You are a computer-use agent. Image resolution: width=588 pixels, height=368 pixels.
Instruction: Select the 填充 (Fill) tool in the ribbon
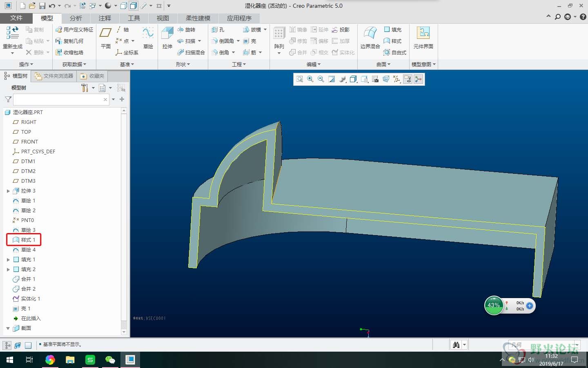pyautogui.click(x=392, y=29)
